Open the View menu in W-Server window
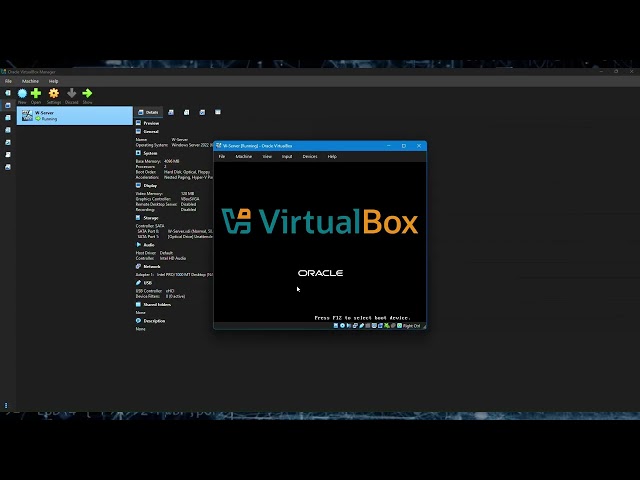The width and height of the screenshot is (640, 480). (x=267, y=156)
